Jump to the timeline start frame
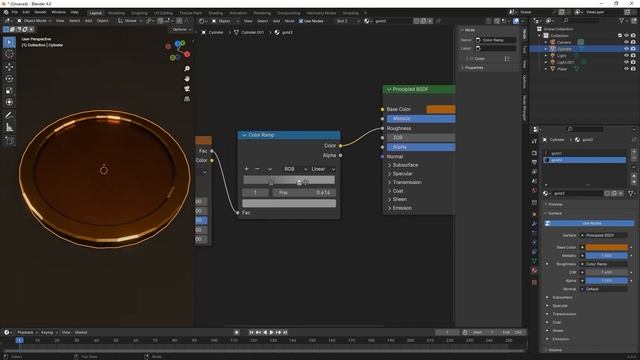The height and width of the screenshot is (360, 640). (x=251, y=332)
